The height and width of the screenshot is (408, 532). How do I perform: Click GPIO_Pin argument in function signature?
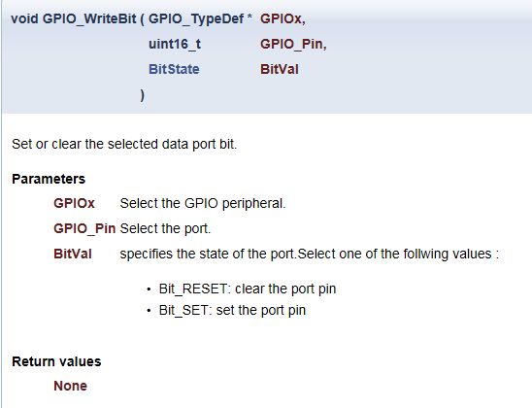[293, 44]
